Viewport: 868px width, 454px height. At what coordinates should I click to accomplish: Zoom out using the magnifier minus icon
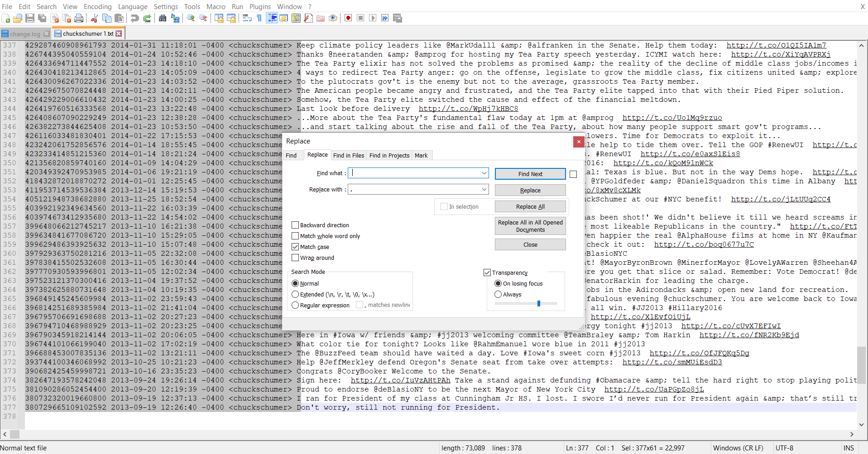(203, 18)
